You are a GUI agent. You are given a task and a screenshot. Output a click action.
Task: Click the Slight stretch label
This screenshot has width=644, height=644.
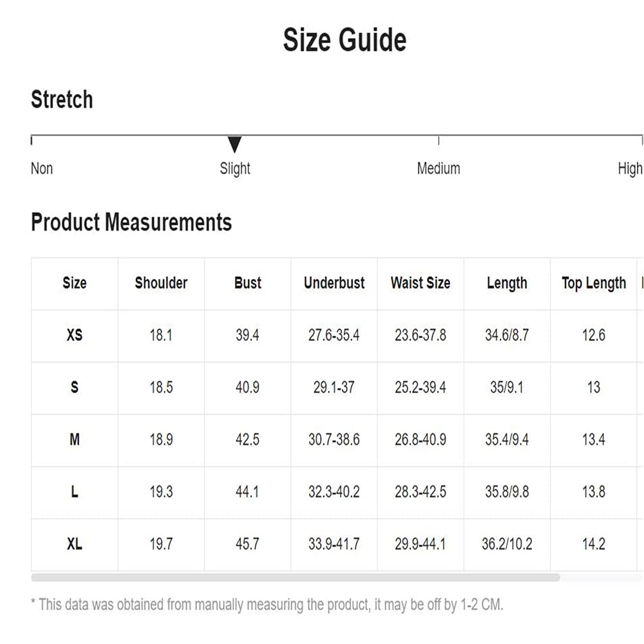(x=235, y=169)
